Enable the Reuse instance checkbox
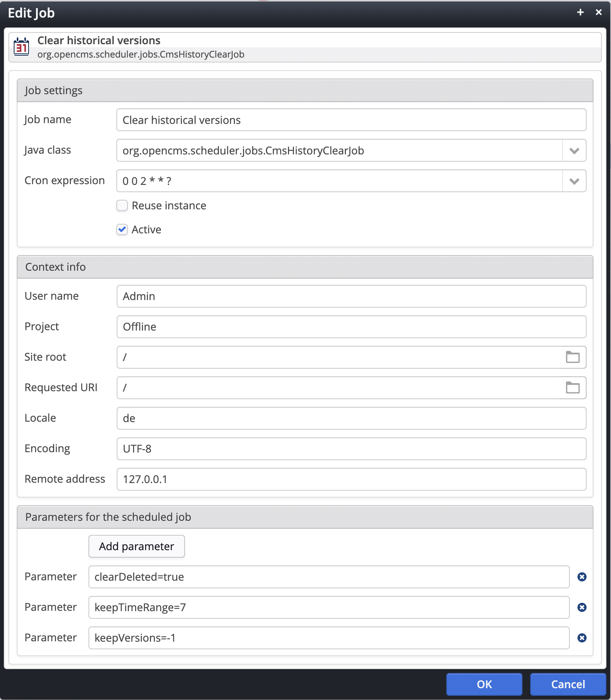The height and width of the screenshot is (700, 611). point(122,206)
